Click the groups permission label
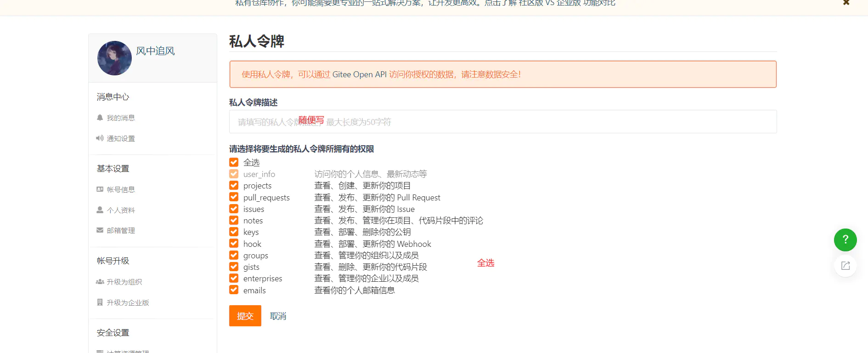This screenshot has height=353, width=868. [256, 256]
